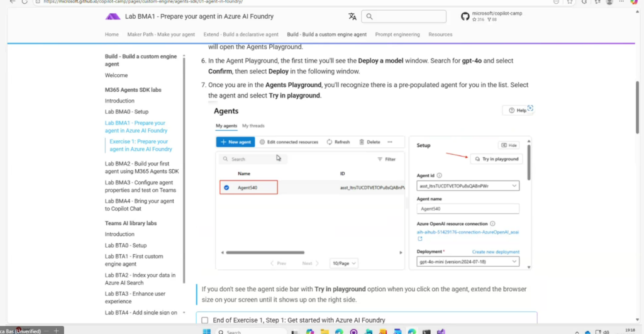
Task: Open Introduction under Teams AI library labs
Action: tap(119, 234)
